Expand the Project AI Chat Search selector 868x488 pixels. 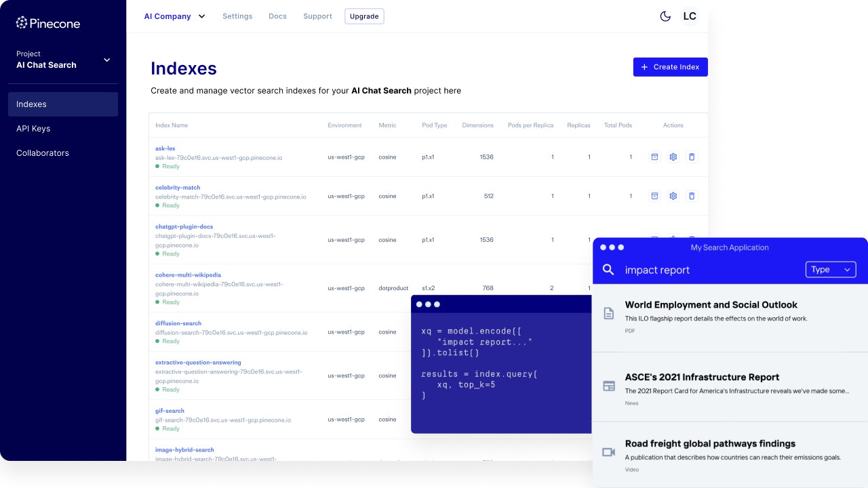coord(63,60)
